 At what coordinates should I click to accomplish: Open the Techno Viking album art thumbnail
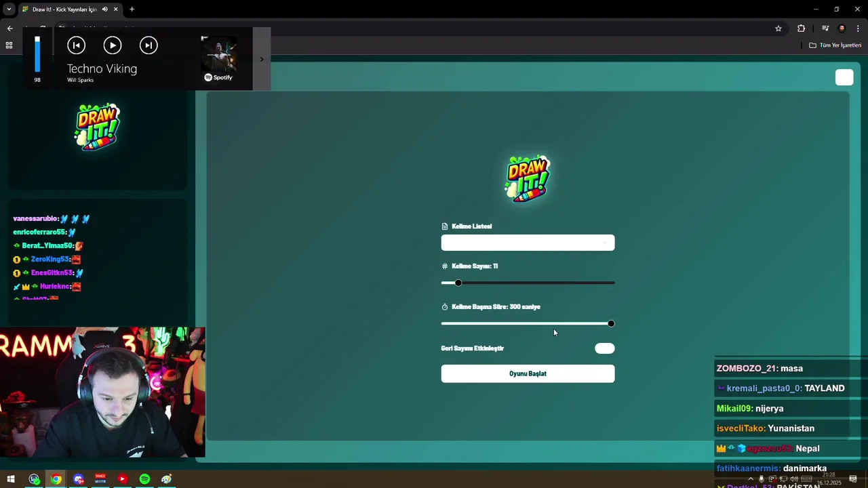(x=219, y=54)
